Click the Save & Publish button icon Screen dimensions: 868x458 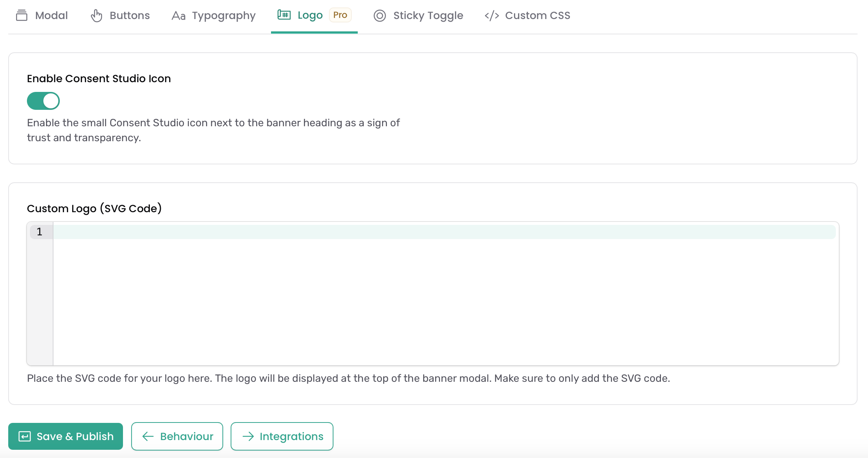click(x=25, y=436)
